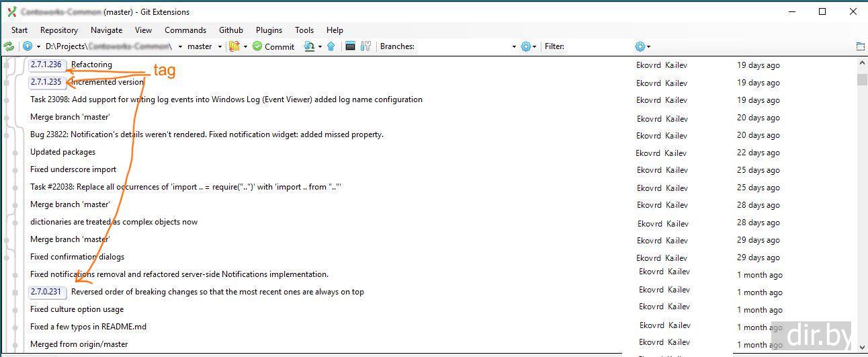
Task: Click the tag label 2.7.1.235
Action: tap(46, 82)
